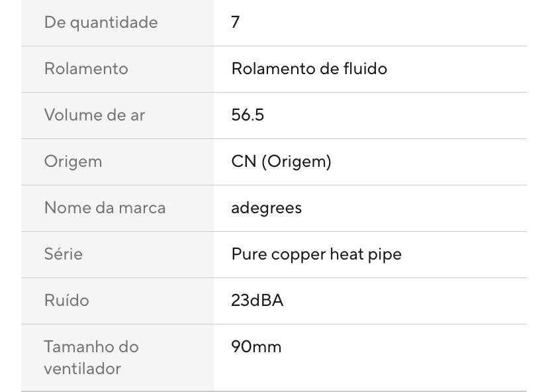548x392 pixels.
Task: Select 'Rolamento de fluido' value text
Action: tap(309, 69)
